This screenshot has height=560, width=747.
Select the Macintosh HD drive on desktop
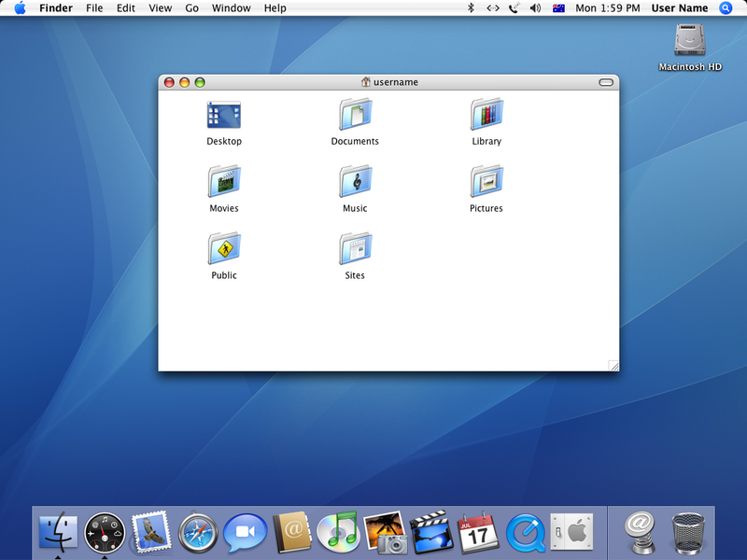(x=690, y=40)
